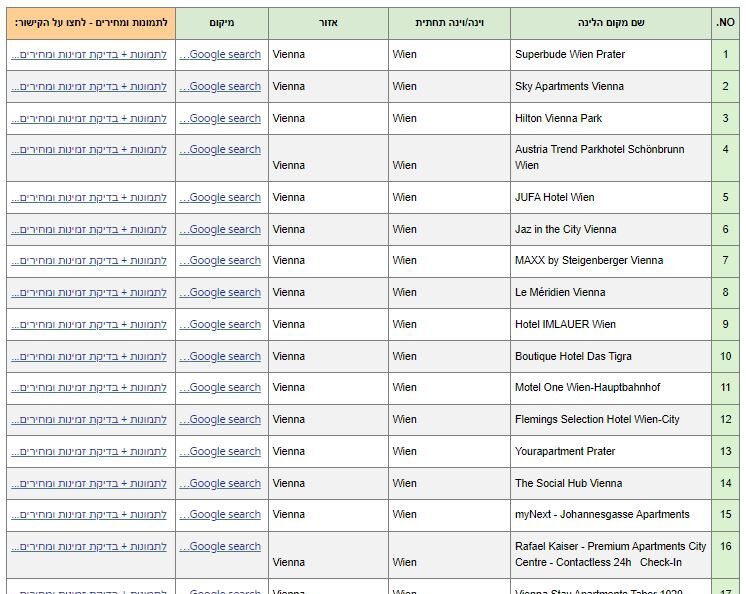Open photos and prices link for Boutique Hotel Das Tigra
746x594 pixels.
pos(89,357)
